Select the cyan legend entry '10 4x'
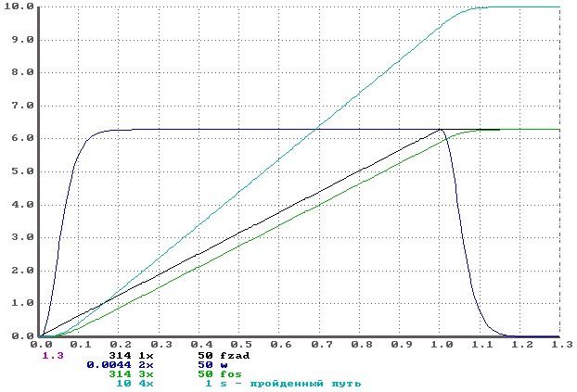The height and width of the screenshot is (392, 577). (135, 384)
